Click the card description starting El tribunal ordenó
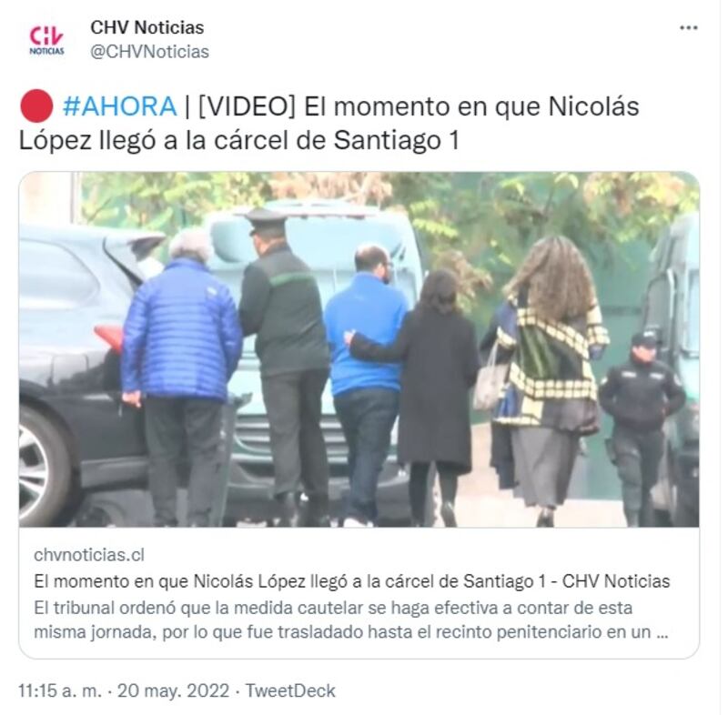Viewport: 728px width, 715px height. (x=351, y=619)
